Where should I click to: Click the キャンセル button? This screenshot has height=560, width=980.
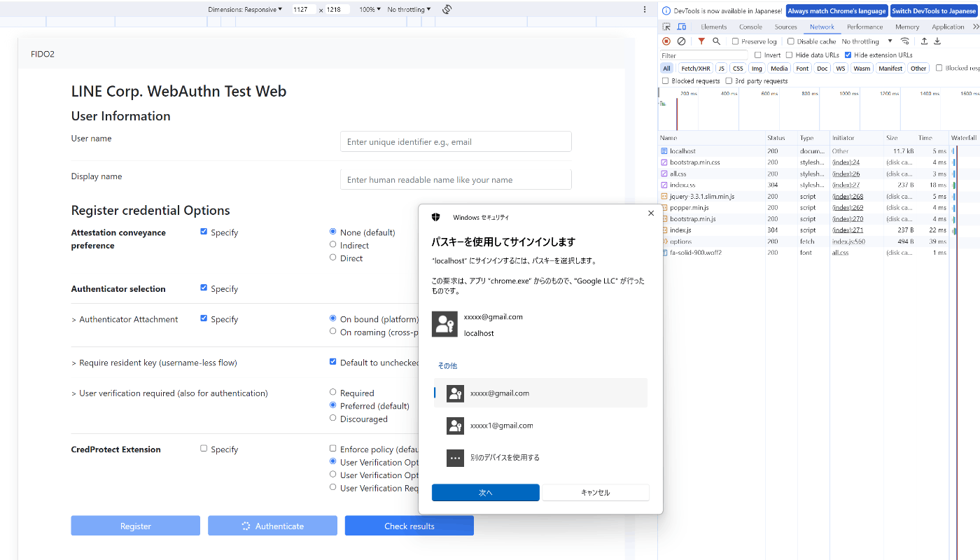pos(596,493)
